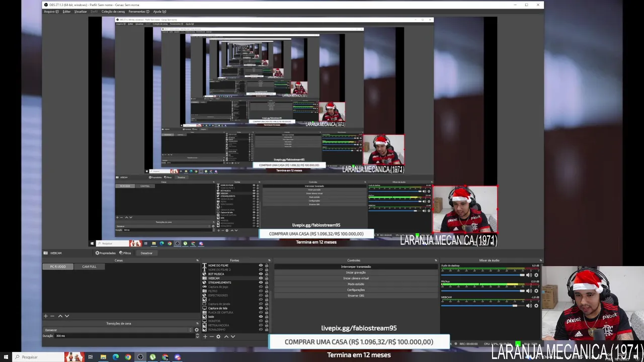Move scene up with arrow icon
Viewport: 644px width, 362px height.
(60, 316)
